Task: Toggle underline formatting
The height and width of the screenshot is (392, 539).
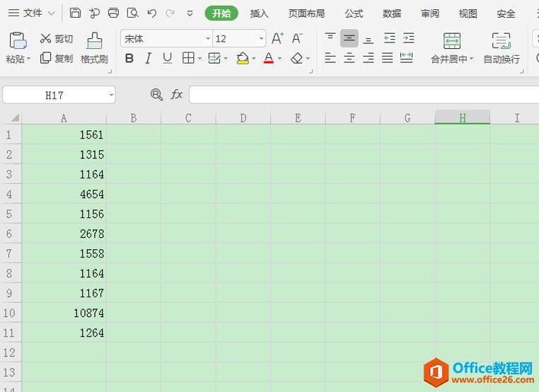Action: pyautogui.click(x=168, y=58)
